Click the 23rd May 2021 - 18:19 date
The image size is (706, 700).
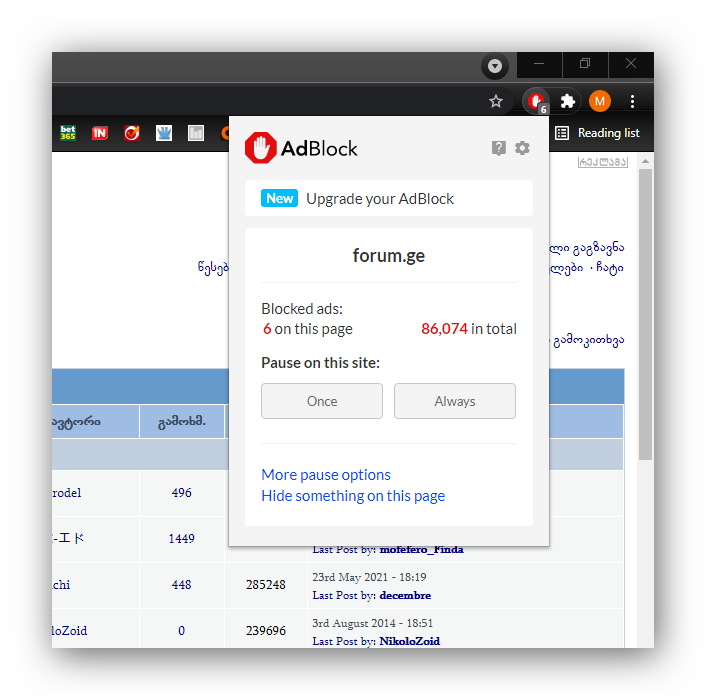click(x=369, y=577)
